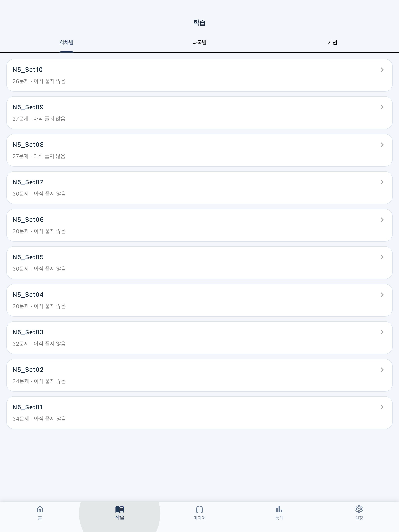Select the 개념 tab
This screenshot has width=399, height=532.
point(332,43)
